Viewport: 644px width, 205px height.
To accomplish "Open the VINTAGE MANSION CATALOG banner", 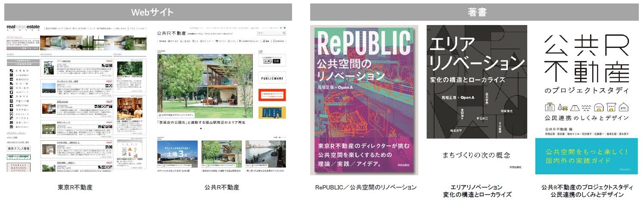I will point(19,167).
